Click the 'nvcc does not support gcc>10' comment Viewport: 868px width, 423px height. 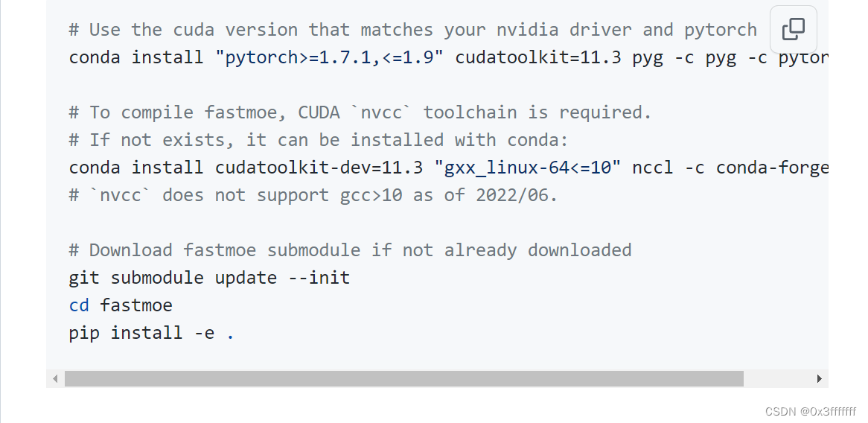(313, 195)
